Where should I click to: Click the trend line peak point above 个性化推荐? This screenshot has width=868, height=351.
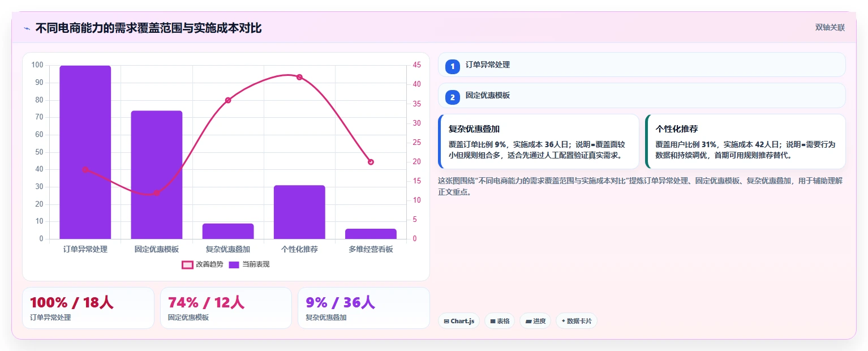pos(299,77)
